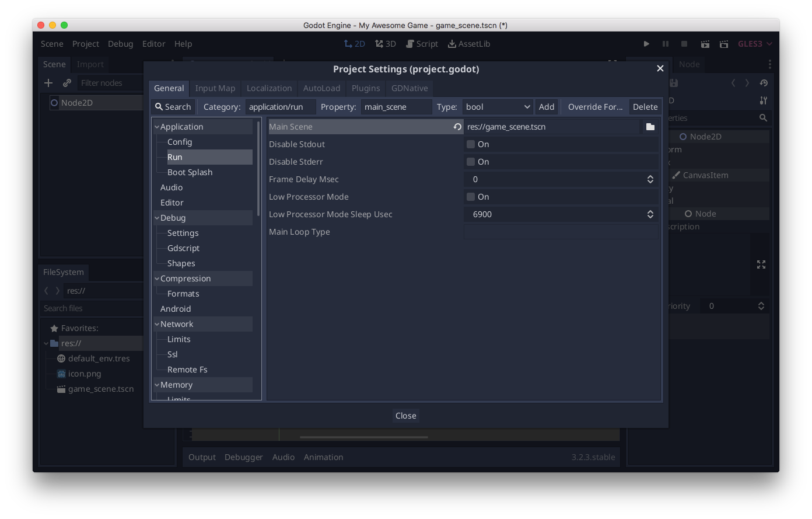Collapse the Application category
The height and width of the screenshot is (519, 812).
[157, 127]
